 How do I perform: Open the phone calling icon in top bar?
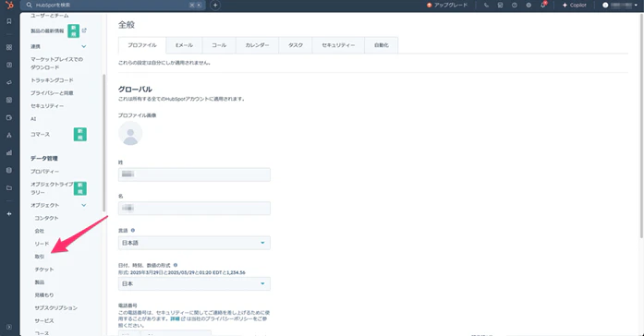click(x=486, y=5)
